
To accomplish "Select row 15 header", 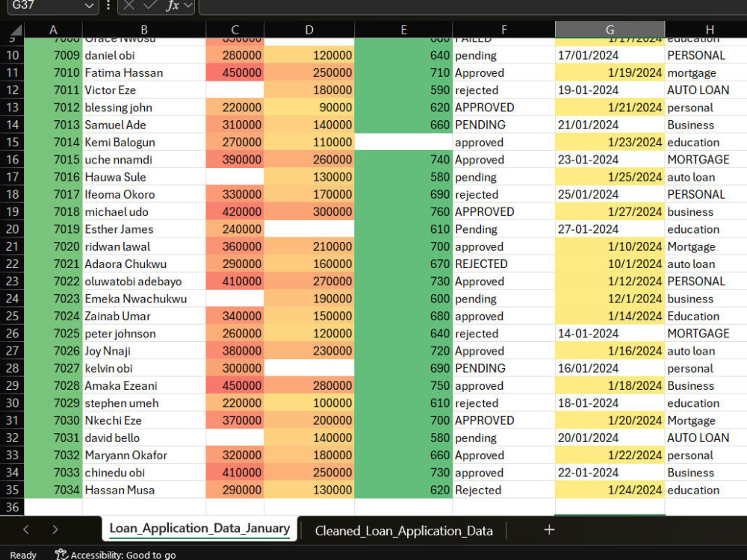I will [13, 142].
